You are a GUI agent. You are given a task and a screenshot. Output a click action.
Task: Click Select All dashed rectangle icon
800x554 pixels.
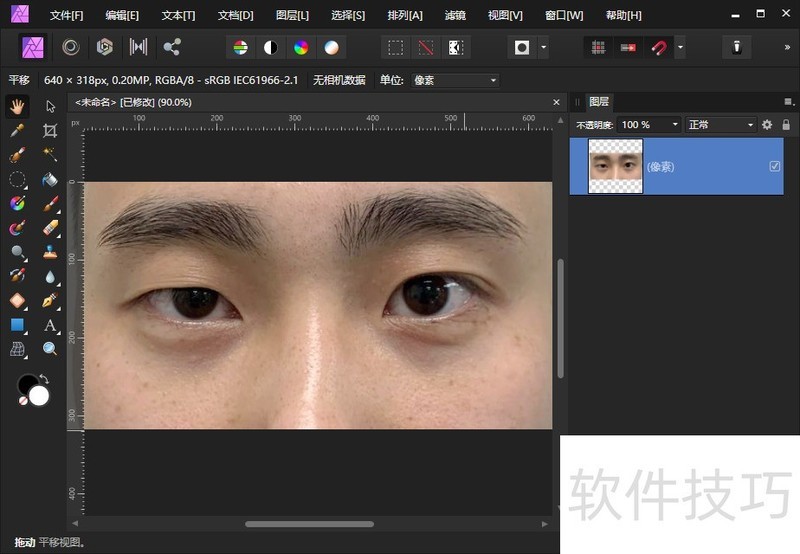(x=396, y=48)
